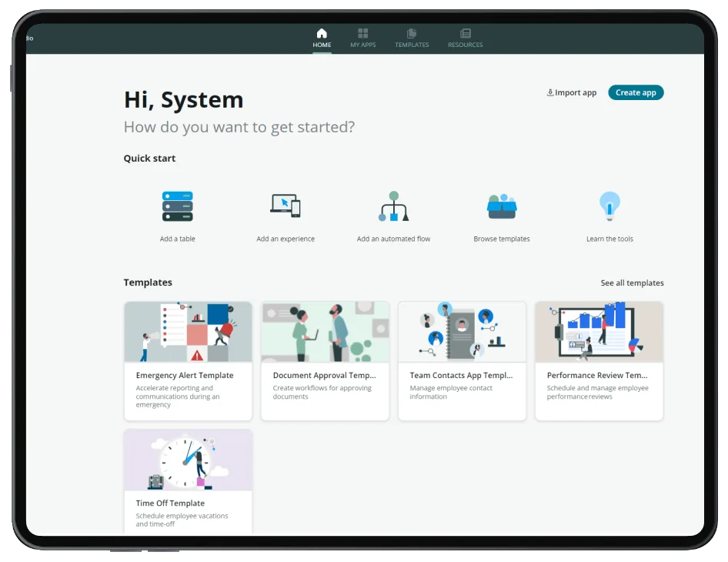The height and width of the screenshot is (562, 728).
Task: Open the Home tab in top navigation
Action: point(322,38)
